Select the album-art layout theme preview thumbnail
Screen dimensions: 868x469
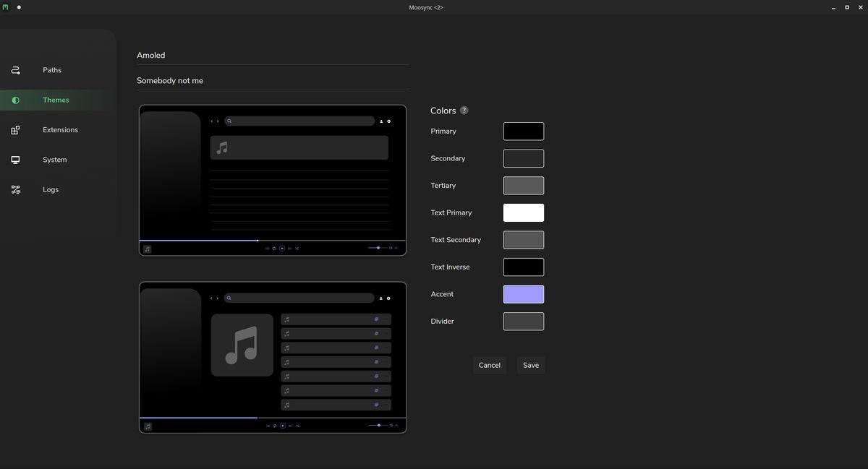273,358
